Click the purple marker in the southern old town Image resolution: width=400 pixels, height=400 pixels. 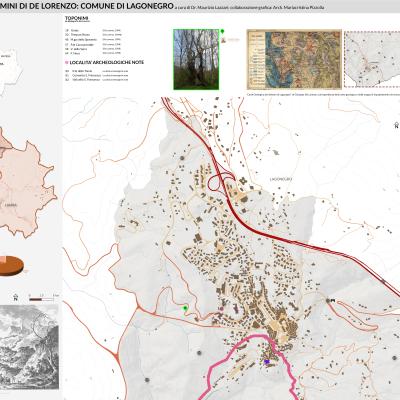pyautogui.click(x=266, y=362)
